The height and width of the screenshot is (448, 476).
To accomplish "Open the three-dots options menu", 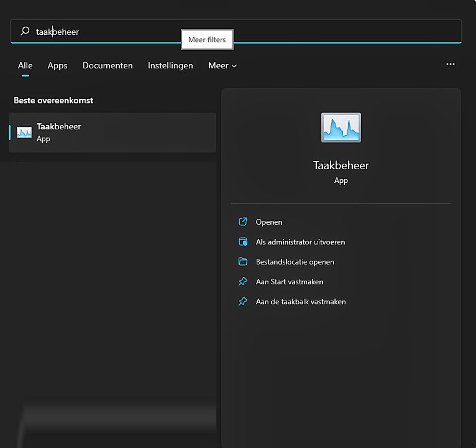I will coord(450,64).
